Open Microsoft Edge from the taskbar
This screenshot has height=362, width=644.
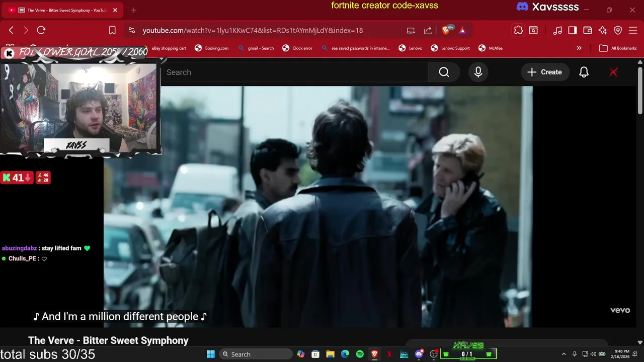tap(345, 354)
